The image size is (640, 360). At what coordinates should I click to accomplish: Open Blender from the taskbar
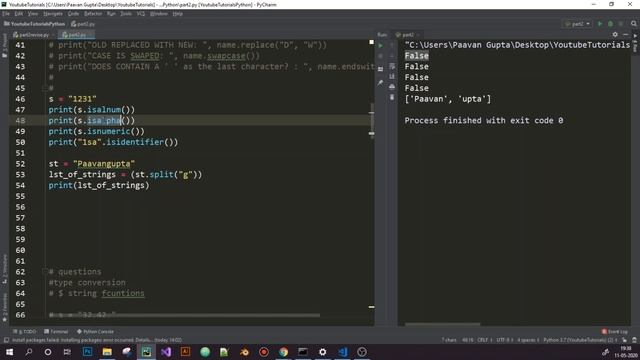tap(244, 352)
